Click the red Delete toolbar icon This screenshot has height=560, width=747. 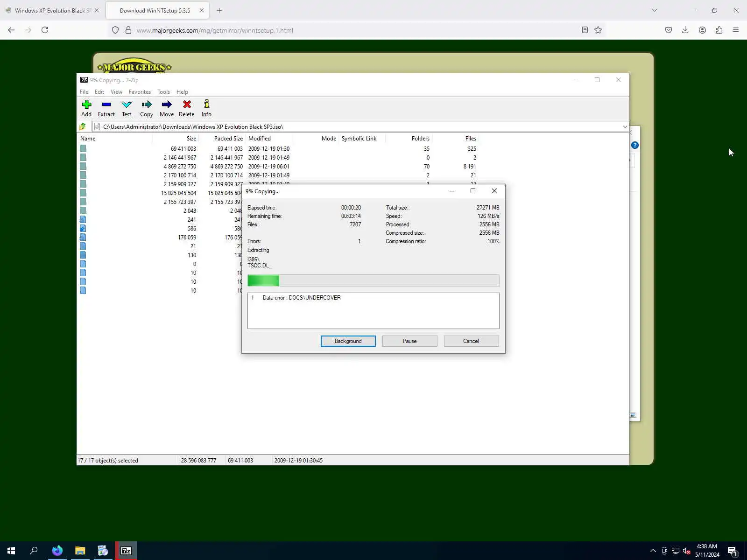[x=187, y=108]
